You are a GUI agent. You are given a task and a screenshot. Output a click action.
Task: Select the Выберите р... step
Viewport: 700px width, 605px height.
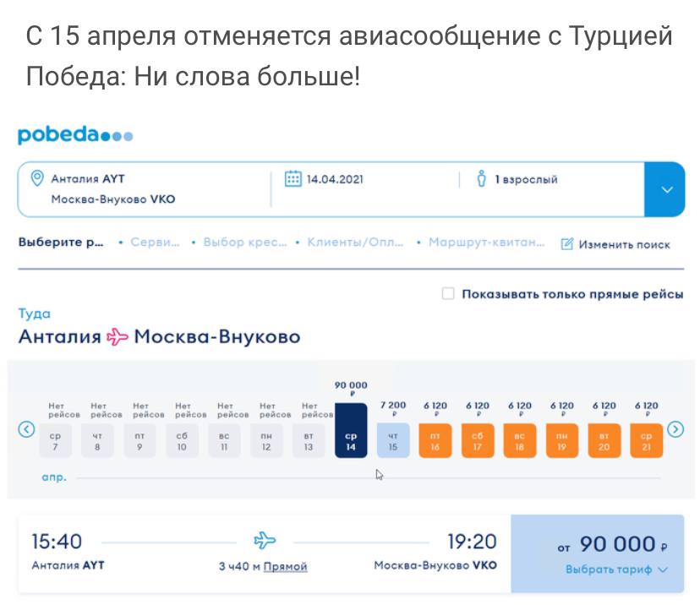(x=61, y=243)
